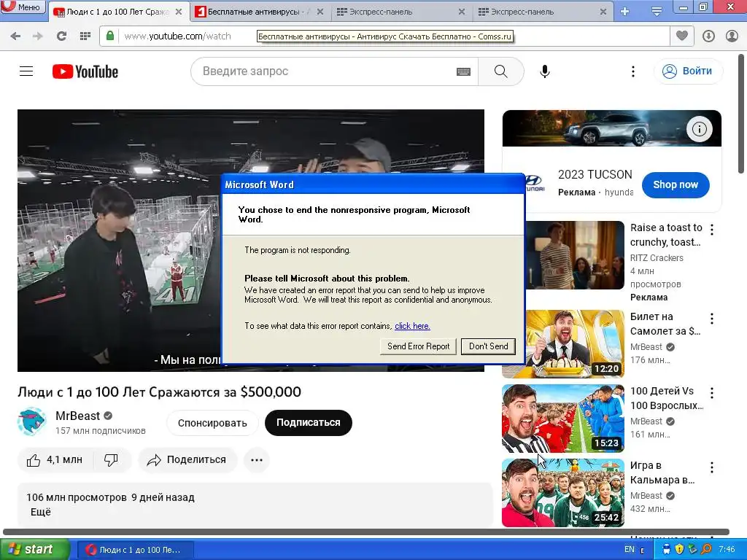Click the YouTube search magnifier button
Screen dimensions: 747x560
500,71
